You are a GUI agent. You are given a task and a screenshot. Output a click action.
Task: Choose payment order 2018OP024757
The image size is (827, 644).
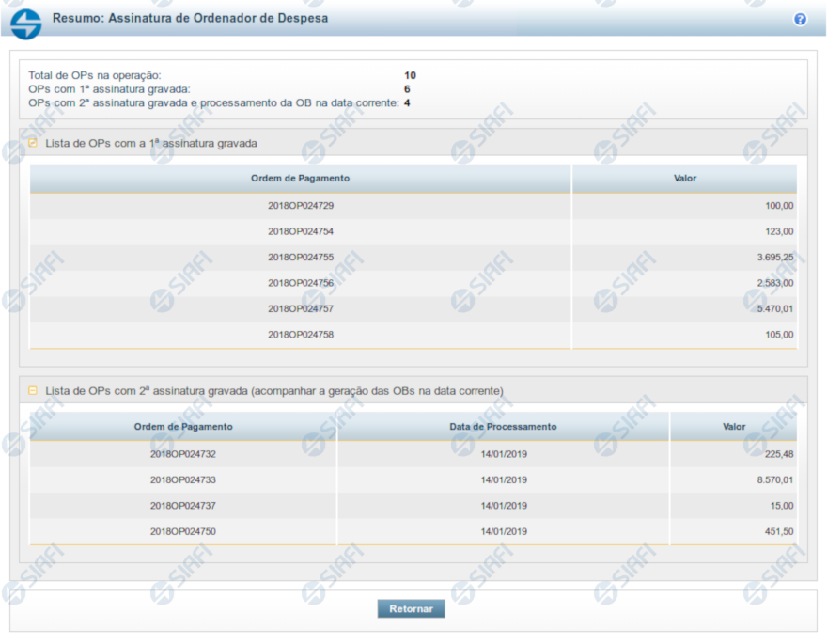click(x=301, y=308)
